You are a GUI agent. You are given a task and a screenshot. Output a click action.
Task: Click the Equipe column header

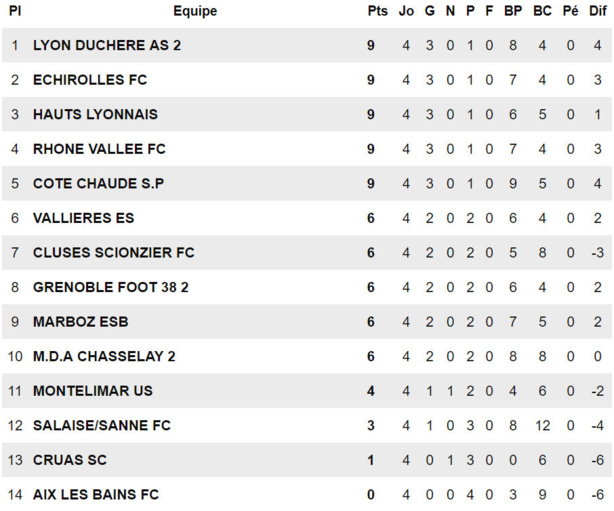tap(194, 11)
